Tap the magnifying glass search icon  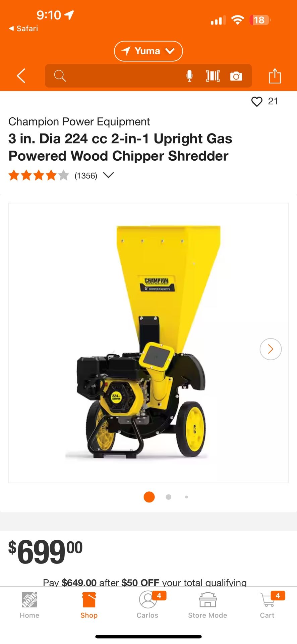60,76
